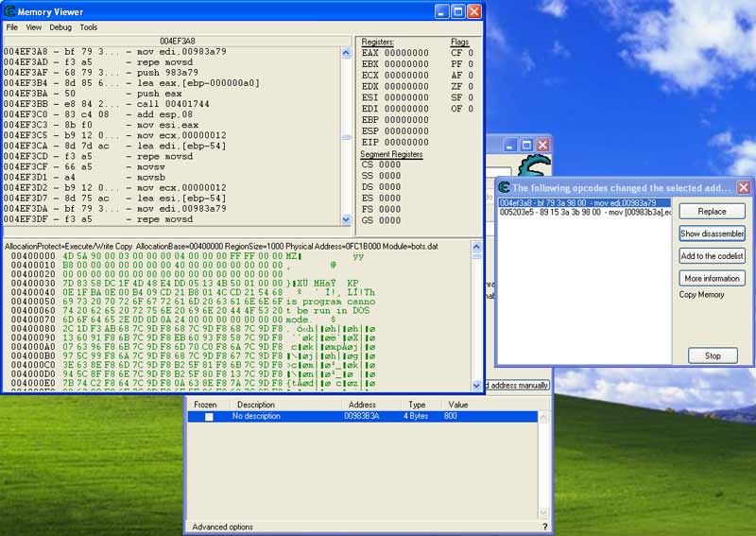Image resolution: width=756 pixels, height=536 pixels.
Task: Click the question mark help icon
Action: point(544,527)
